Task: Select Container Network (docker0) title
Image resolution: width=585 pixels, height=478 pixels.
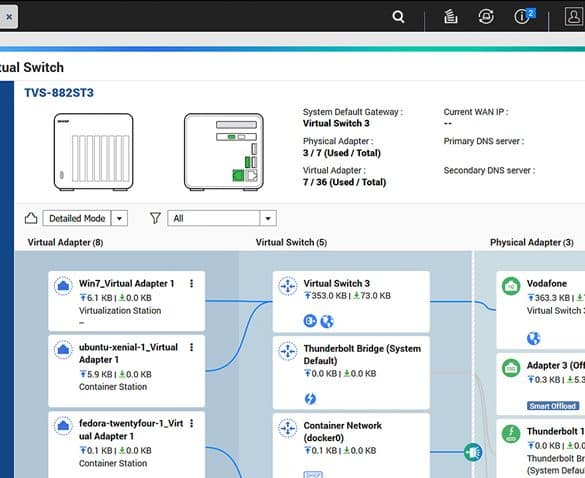Action: click(342, 432)
